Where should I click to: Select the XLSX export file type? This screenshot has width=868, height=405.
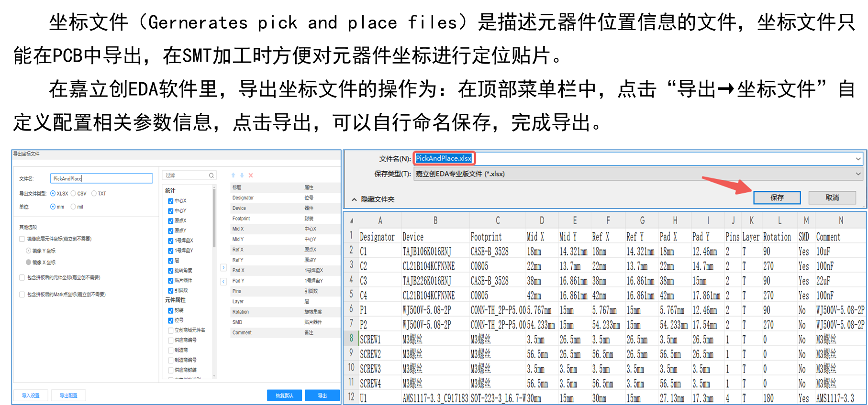point(53,194)
